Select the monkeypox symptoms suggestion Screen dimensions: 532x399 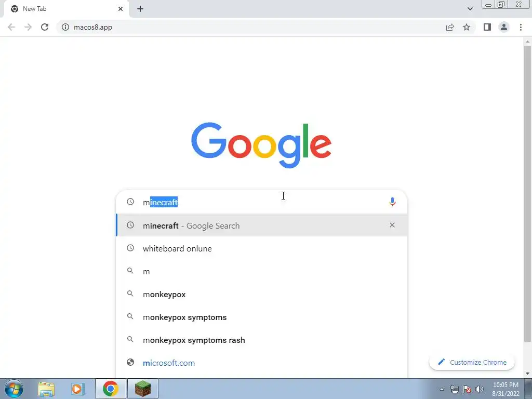(x=261, y=317)
